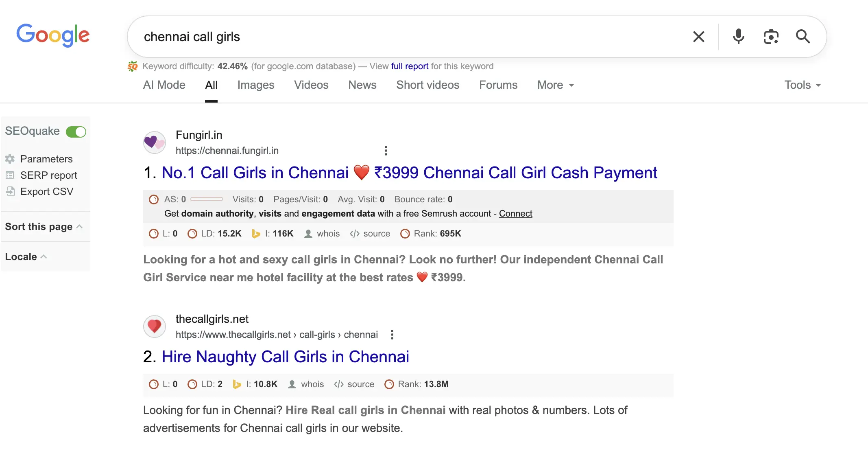Click the Fungirl.in site name
This screenshot has height=460, width=868.
tap(199, 135)
